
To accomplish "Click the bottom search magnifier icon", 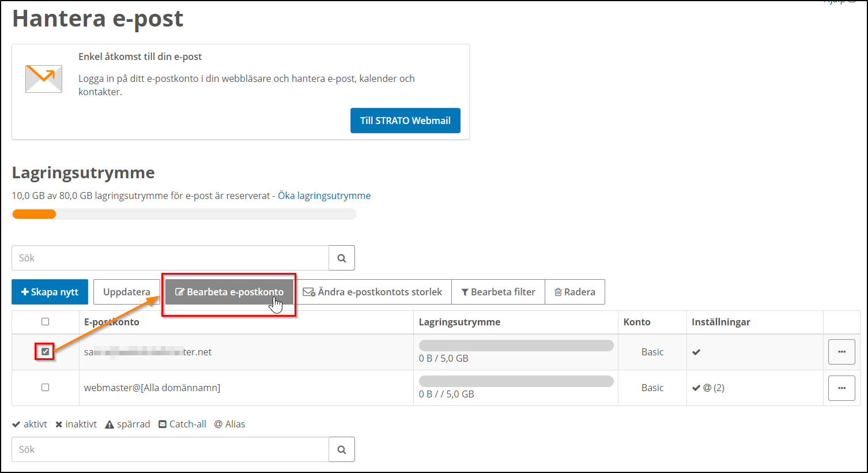I will (342, 450).
